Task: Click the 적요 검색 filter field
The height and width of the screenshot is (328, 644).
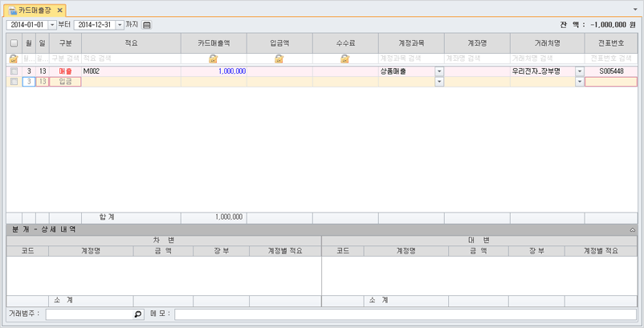Action: click(x=131, y=59)
